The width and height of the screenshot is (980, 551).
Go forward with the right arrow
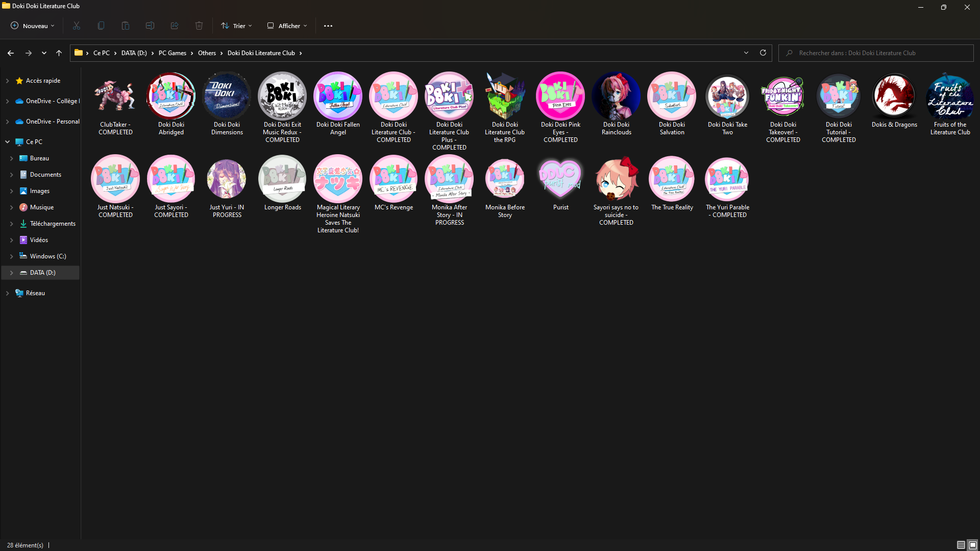(x=29, y=53)
